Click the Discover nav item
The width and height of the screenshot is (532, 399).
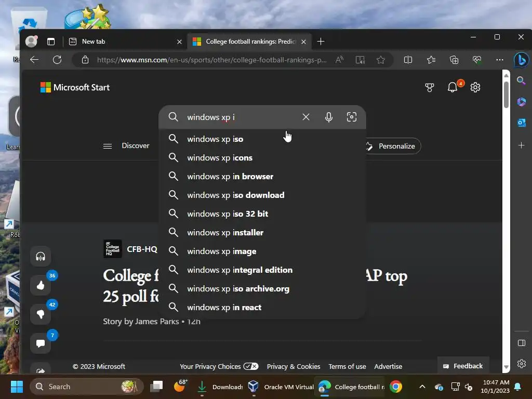(136, 145)
